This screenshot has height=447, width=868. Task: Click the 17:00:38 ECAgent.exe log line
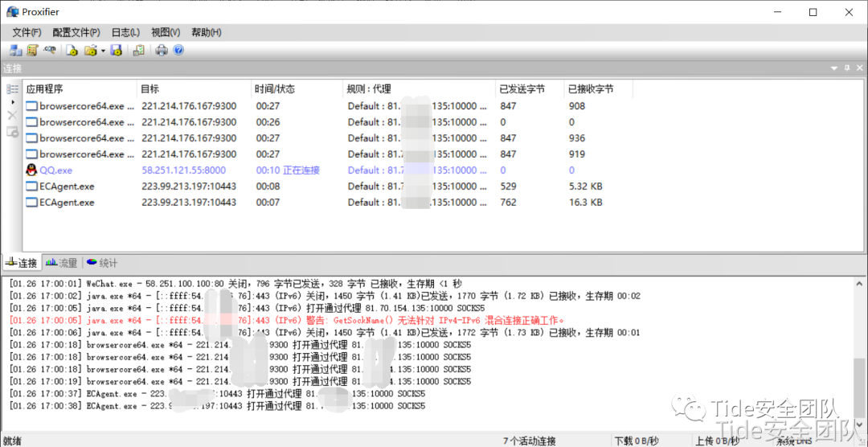click(x=217, y=406)
